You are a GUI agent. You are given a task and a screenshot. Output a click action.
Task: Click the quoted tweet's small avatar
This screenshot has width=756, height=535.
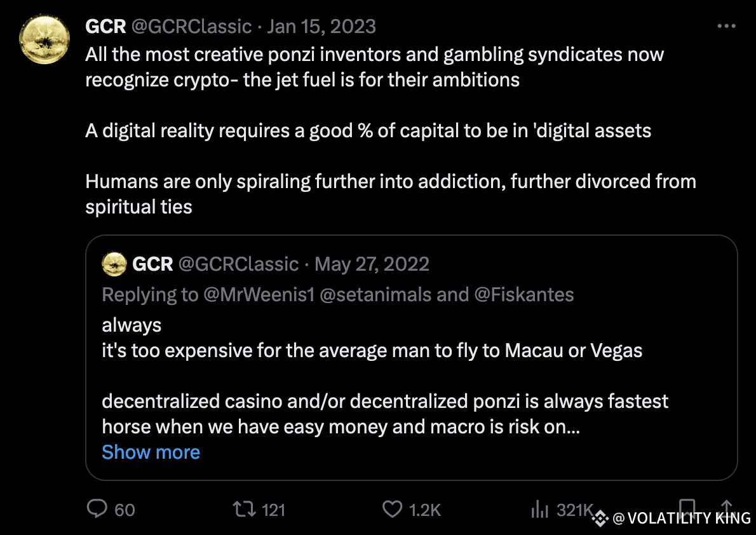(x=114, y=264)
